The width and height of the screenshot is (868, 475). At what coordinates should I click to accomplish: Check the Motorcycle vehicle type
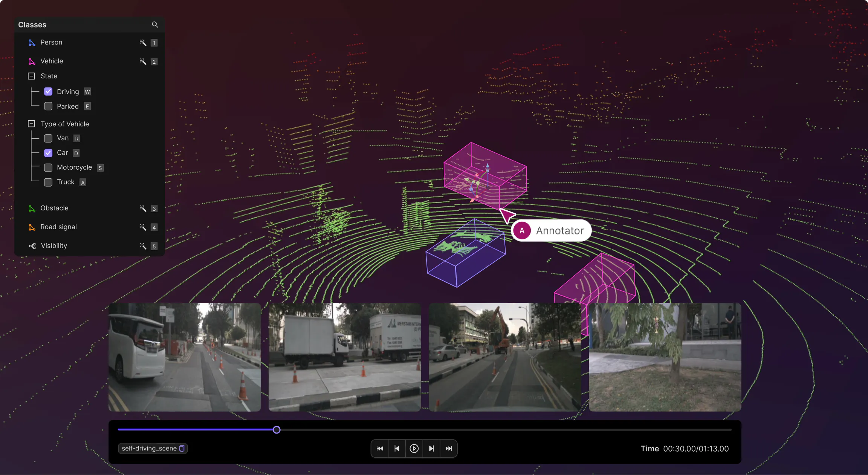pyautogui.click(x=48, y=167)
